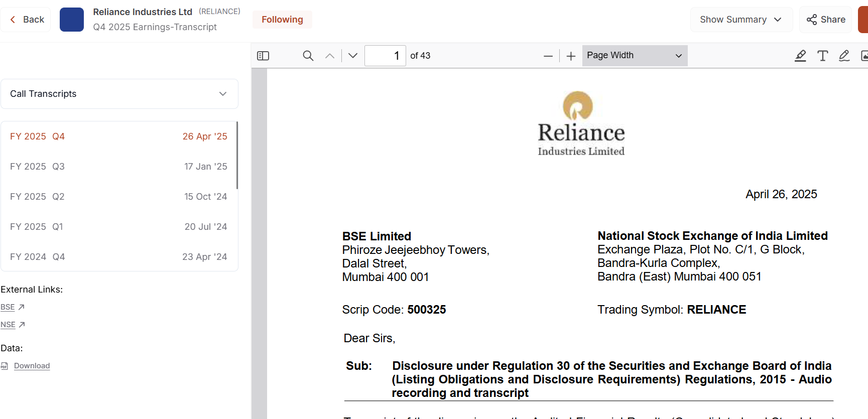
Task: Go to previous page arrow
Action: click(x=330, y=56)
